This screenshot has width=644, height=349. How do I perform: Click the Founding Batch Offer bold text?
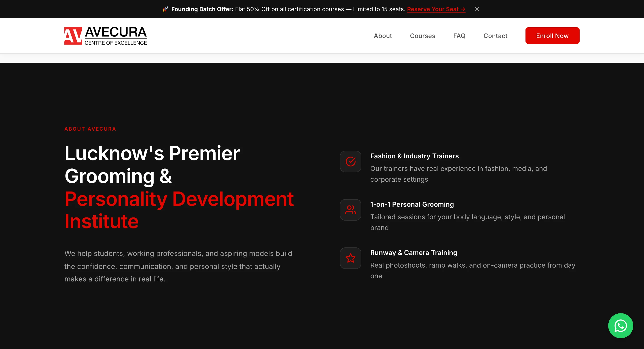pos(202,9)
